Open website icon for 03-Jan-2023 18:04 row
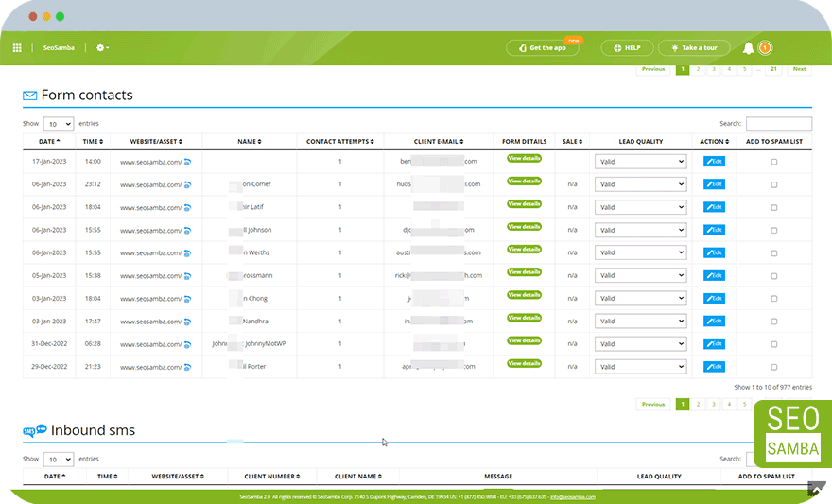The height and width of the screenshot is (504, 832). (x=187, y=299)
